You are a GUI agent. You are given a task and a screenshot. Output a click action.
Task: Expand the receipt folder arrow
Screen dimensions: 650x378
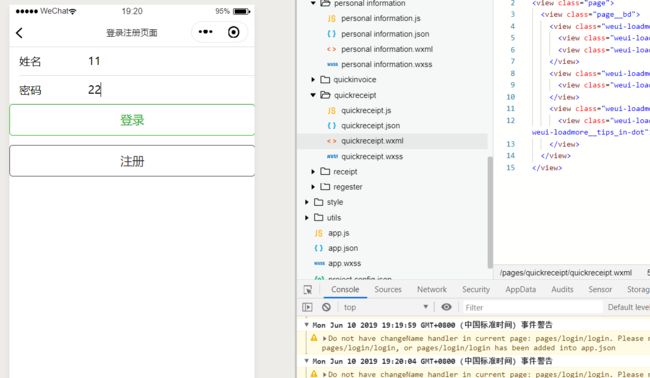pos(313,172)
